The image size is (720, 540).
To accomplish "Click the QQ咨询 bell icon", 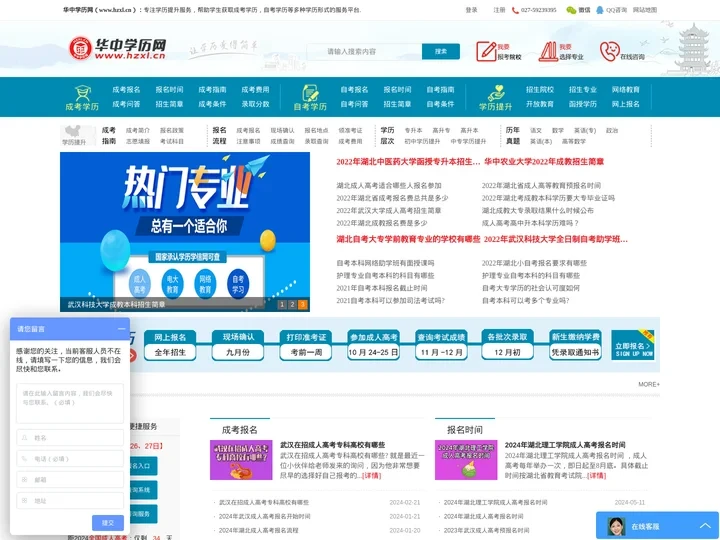I will [599, 10].
